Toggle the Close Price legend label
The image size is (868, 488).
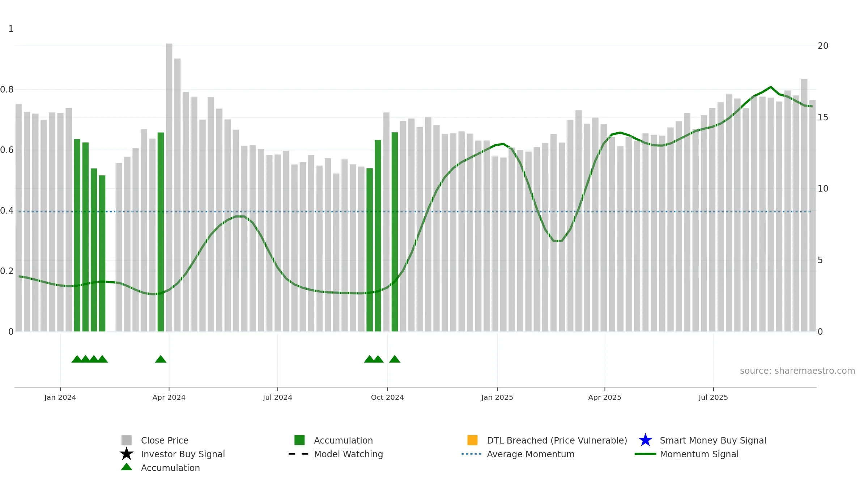coord(165,440)
